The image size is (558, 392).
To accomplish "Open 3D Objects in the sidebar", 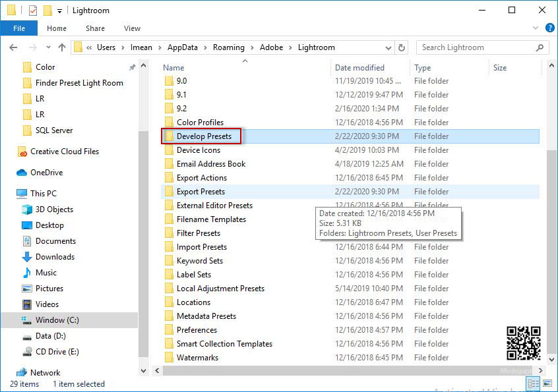I will 47,210.
